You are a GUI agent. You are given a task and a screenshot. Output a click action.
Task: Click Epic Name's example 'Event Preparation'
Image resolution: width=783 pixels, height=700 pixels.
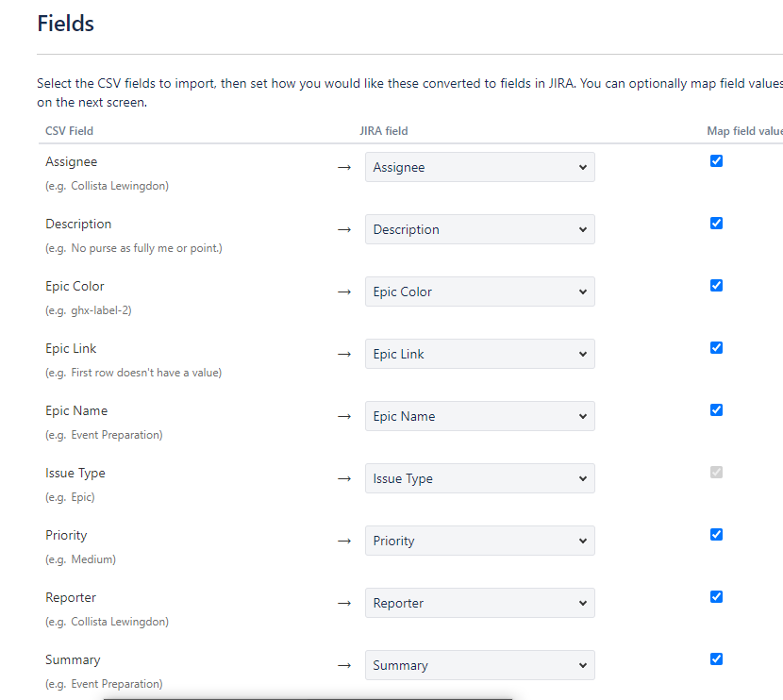[x=115, y=435]
